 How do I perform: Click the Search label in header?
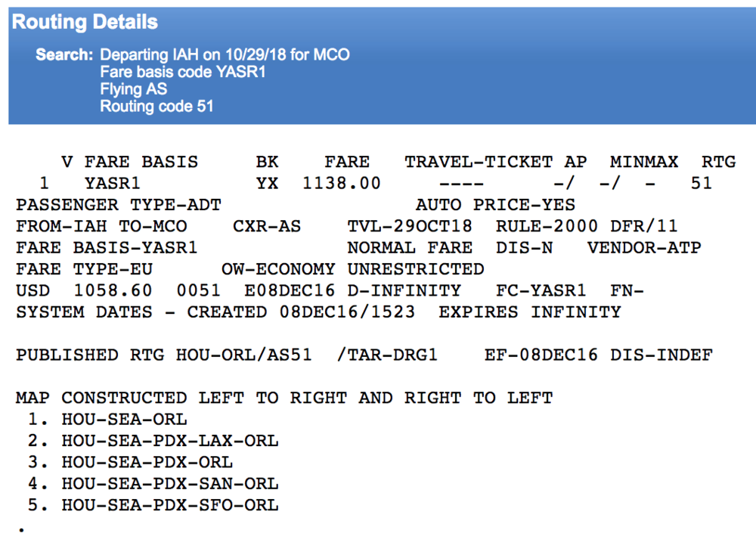(x=64, y=55)
